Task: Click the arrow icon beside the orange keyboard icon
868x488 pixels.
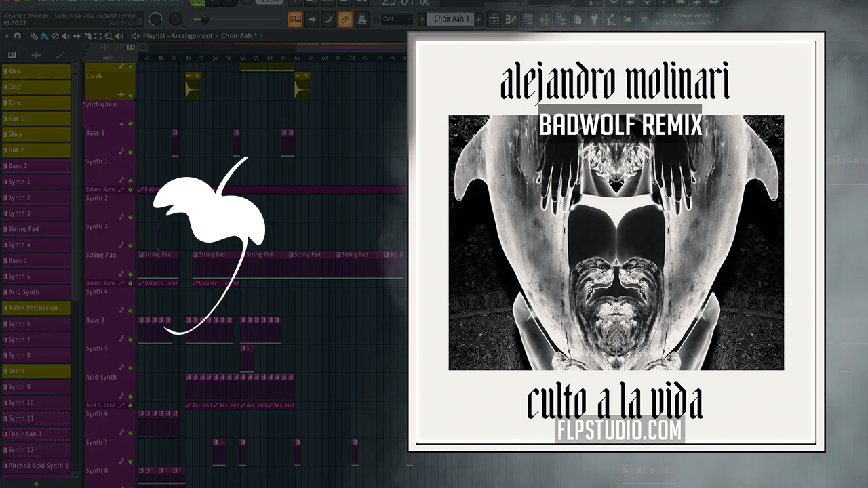Action: click(x=312, y=20)
